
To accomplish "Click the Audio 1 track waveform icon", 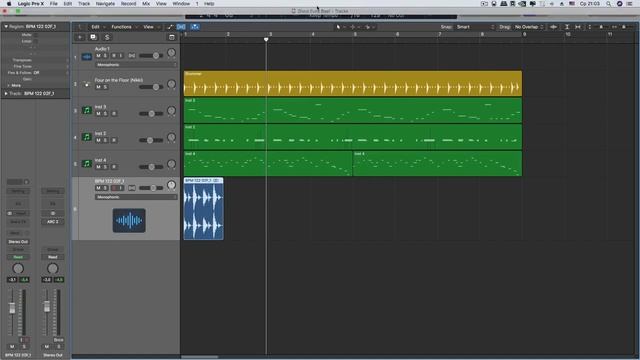I will click(x=87, y=57).
